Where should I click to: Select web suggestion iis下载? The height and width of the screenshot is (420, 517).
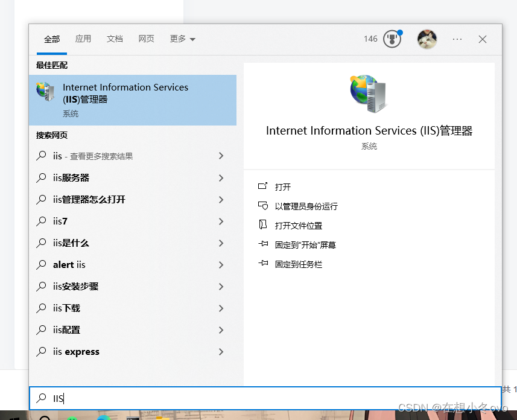click(133, 308)
